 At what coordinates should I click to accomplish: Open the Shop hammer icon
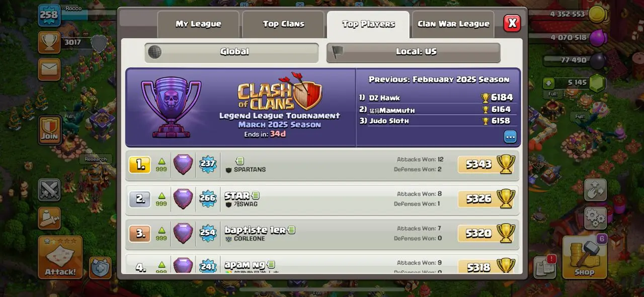tap(584, 257)
